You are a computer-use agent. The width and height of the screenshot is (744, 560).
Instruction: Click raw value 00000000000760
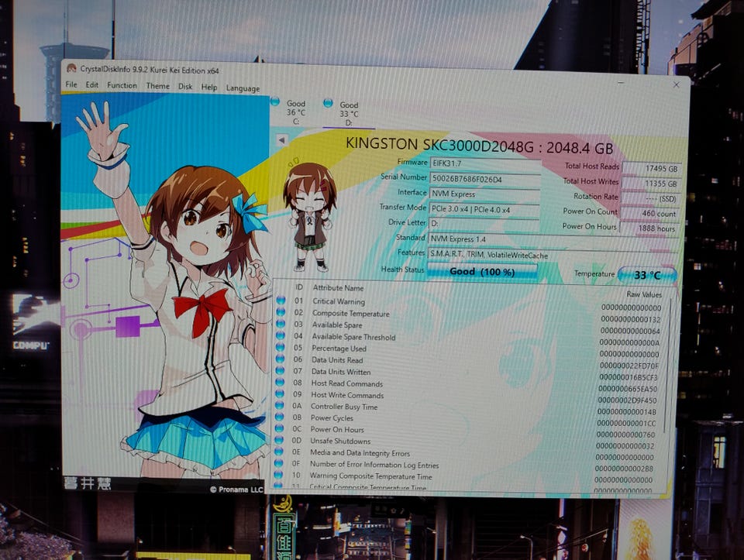pos(625,435)
